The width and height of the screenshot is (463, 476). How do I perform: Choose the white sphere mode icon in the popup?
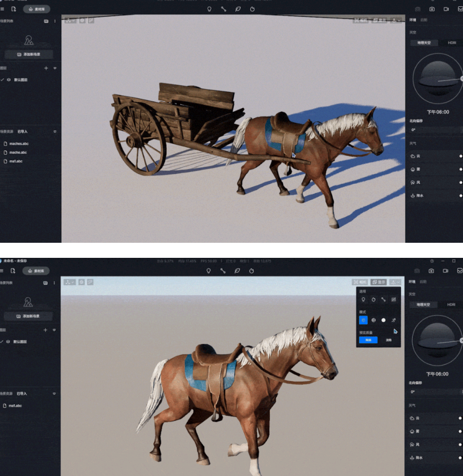(x=384, y=320)
